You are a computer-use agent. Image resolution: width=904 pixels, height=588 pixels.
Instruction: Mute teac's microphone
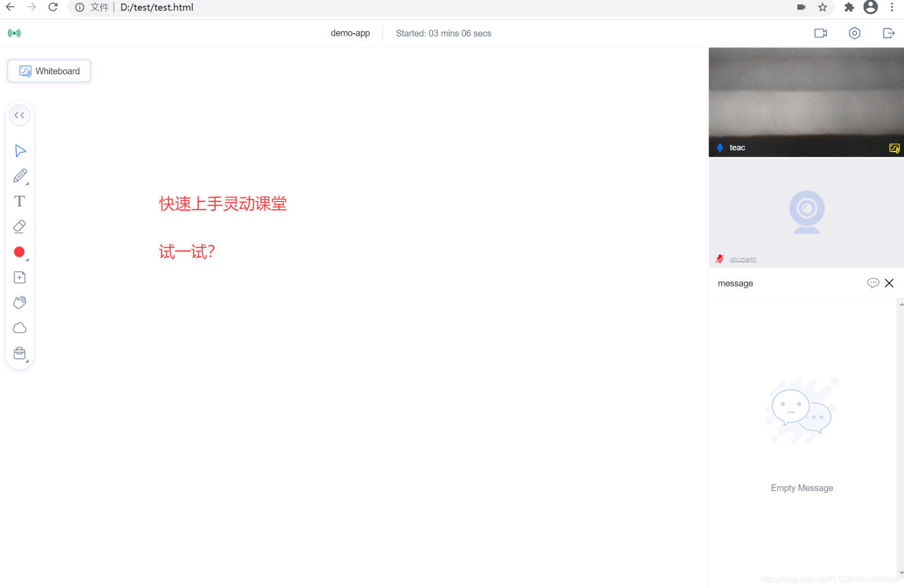(x=720, y=147)
